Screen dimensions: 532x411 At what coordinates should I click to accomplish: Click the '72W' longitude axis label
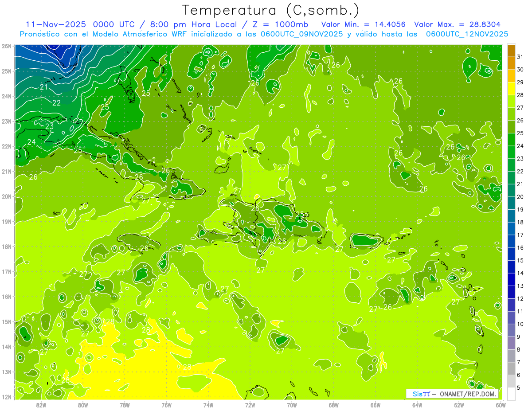coord(250,405)
